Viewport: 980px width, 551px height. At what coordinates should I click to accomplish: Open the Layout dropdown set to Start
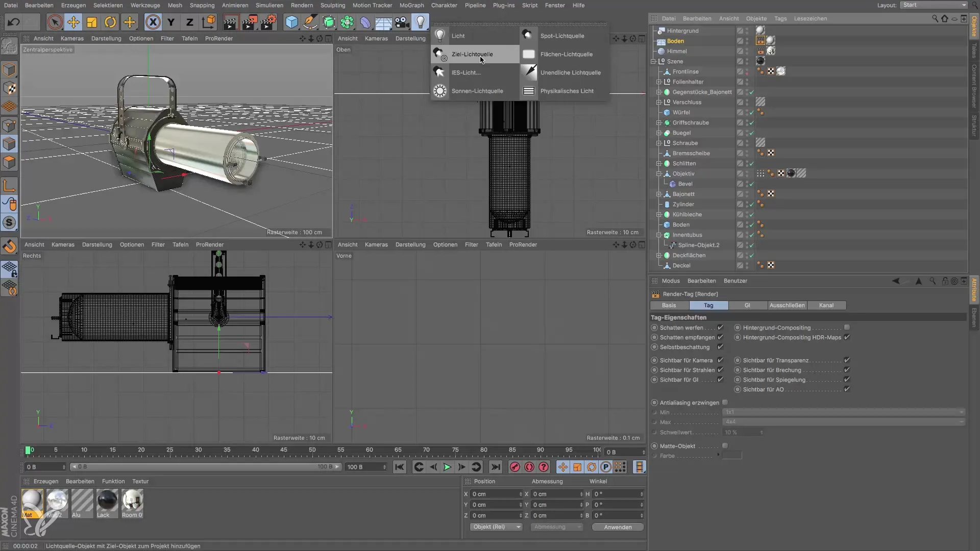tap(934, 5)
